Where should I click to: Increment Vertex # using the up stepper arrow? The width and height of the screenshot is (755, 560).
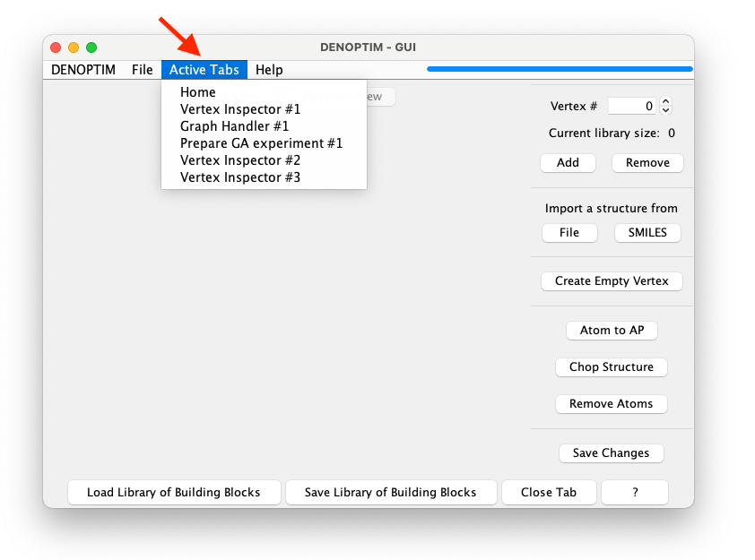click(x=664, y=101)
